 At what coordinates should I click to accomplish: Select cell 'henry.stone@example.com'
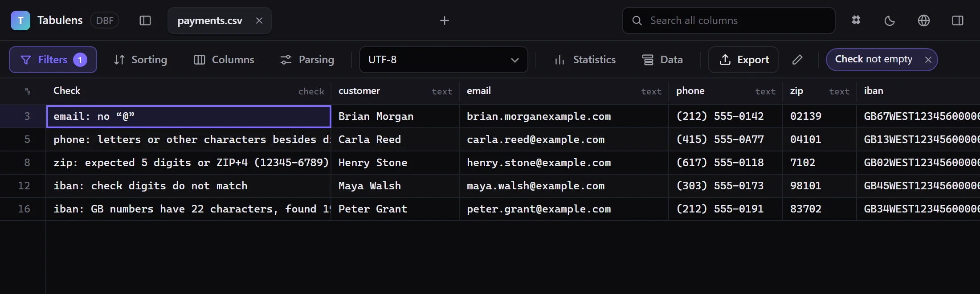pos(564,163)
